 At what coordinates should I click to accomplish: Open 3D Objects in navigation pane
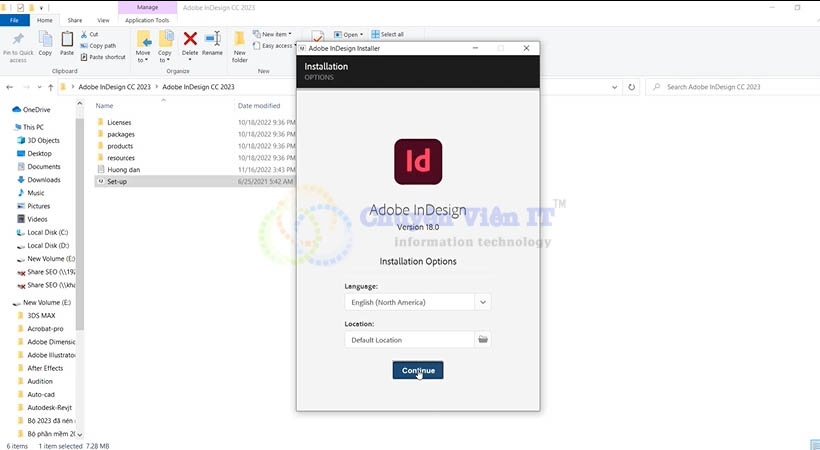point(43,140)
